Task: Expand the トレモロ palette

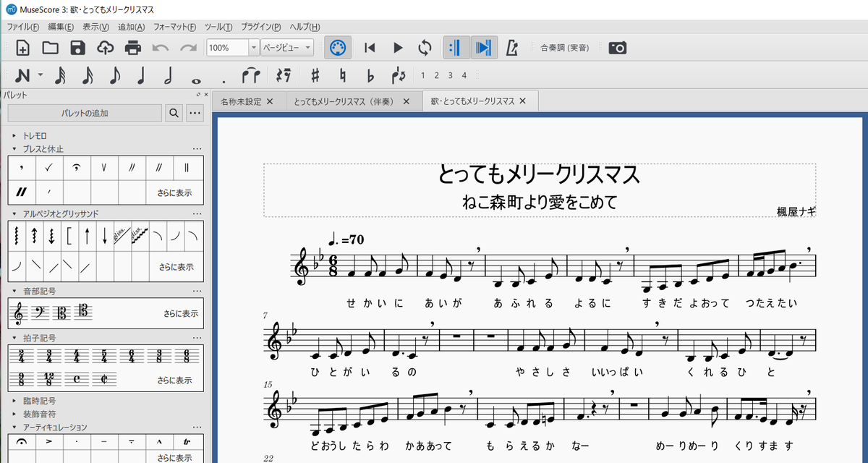Action: click(x=14, y=135)
